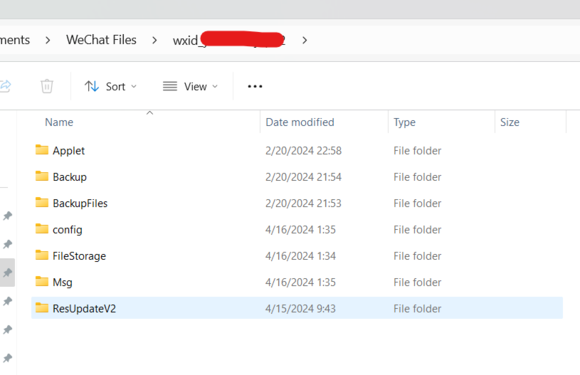Open the See more ellipsis menu
The width and height of the screenshot is (580, 375).
255,87
